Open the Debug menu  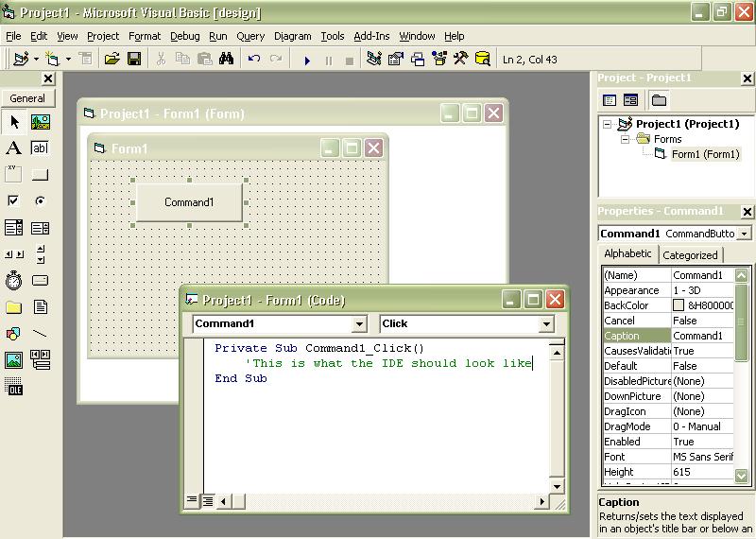[x=184, y=36]
